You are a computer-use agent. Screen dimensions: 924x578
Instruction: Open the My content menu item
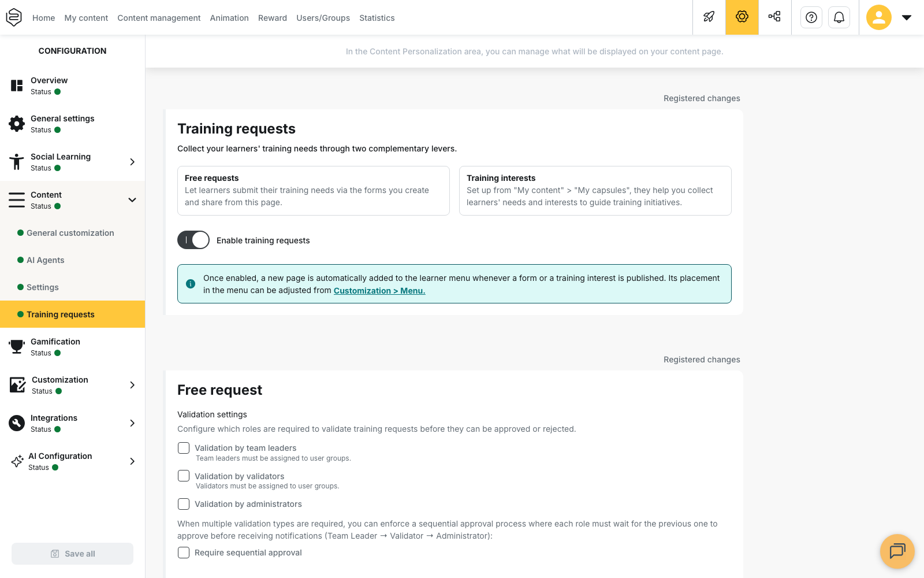(x=86, y=18)
